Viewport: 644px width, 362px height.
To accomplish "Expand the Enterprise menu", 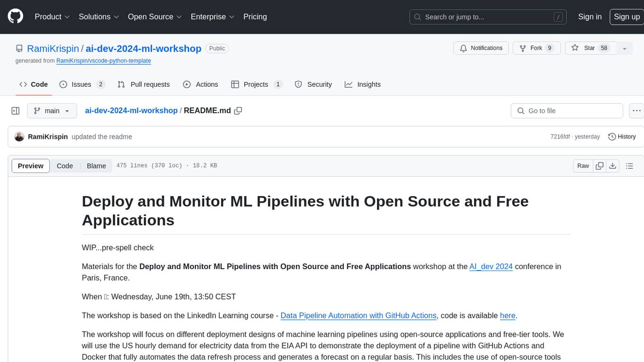I will tap(213, 17).
